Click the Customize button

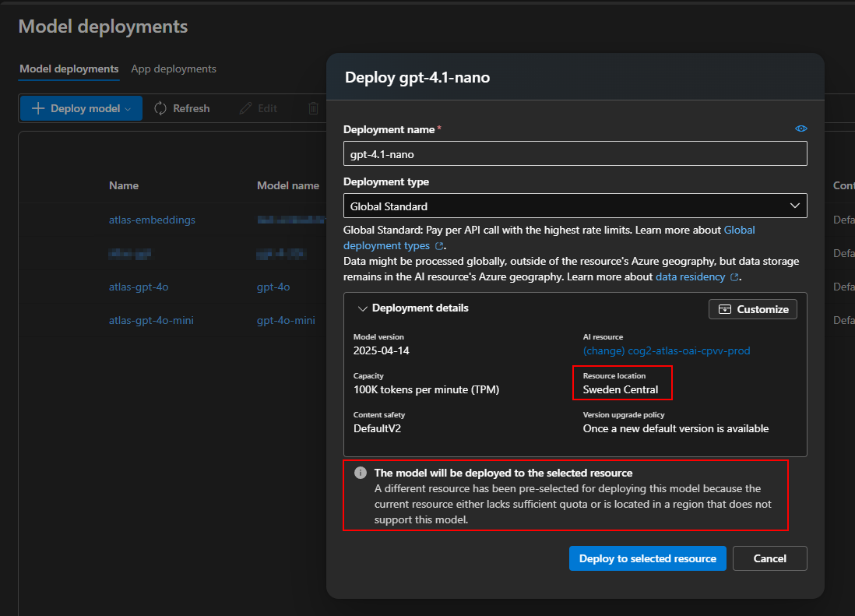(x=752, y=309)
